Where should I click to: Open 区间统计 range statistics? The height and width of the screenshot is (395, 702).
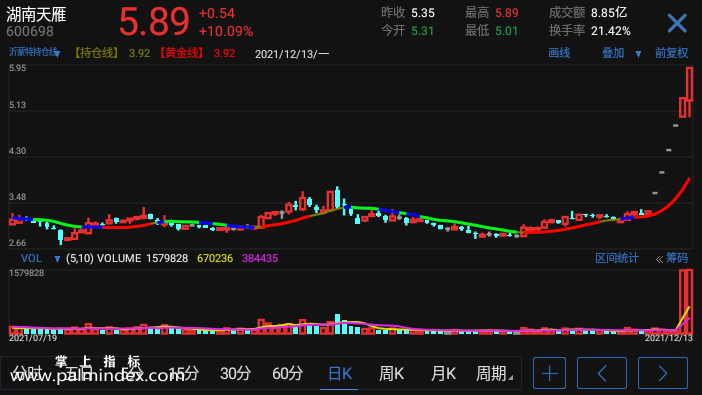click(616, 258)
